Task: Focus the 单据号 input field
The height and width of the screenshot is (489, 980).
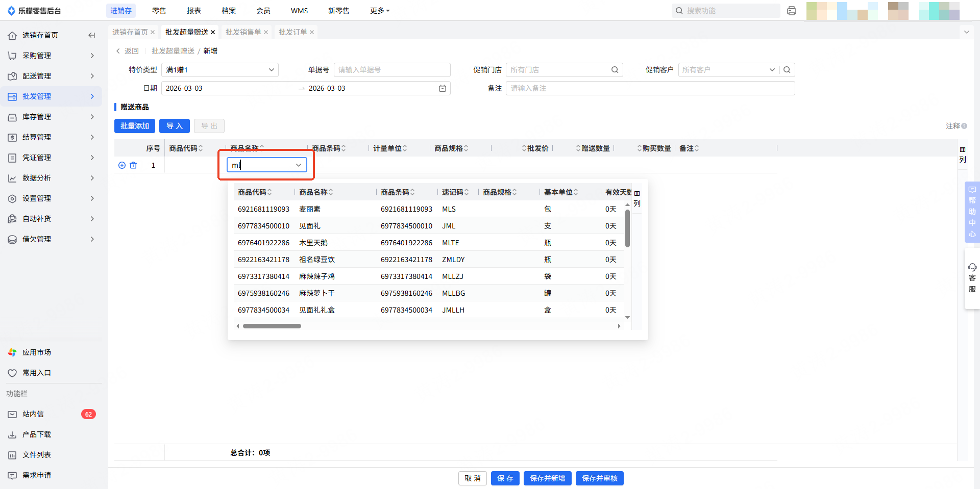Action: [x=392, y=70]
